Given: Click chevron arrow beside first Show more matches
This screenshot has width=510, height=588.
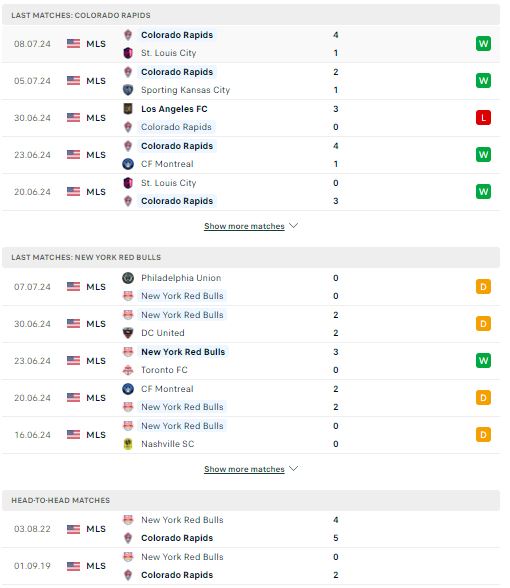Looking at the screenshot, I should [293, 226].
